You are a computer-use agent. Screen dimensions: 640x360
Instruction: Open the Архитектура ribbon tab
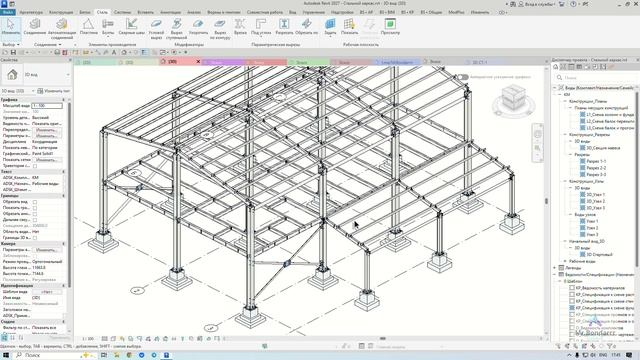pos(31,12)
